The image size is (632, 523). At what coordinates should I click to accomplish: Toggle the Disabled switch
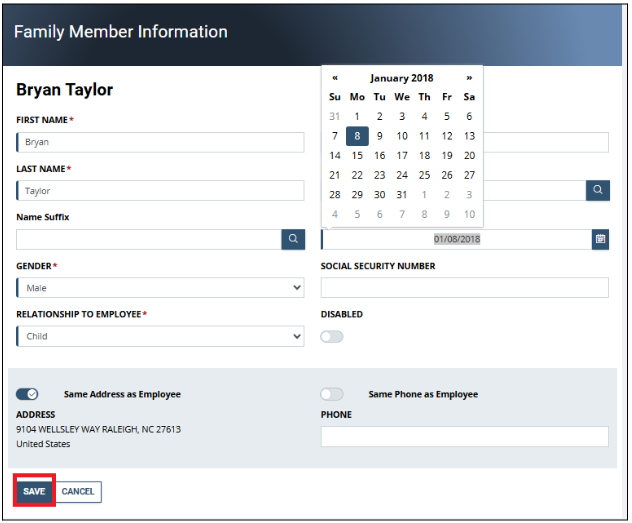coord(332,337)
